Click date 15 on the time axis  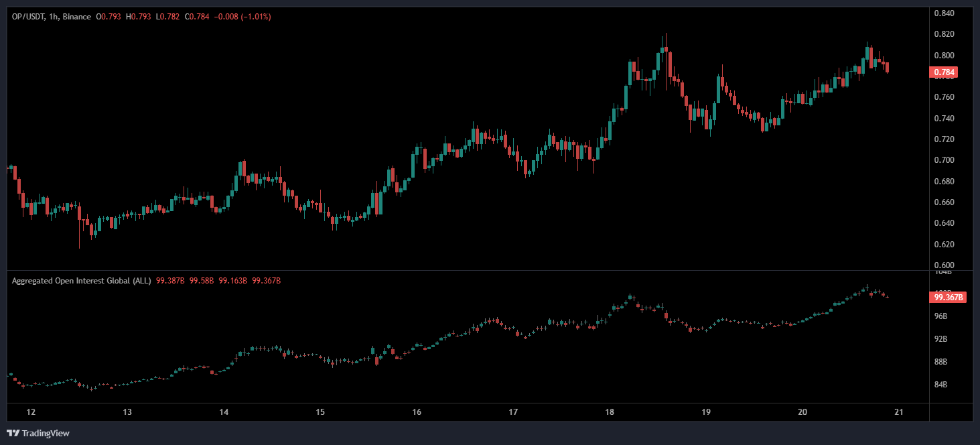pos(320,412)
